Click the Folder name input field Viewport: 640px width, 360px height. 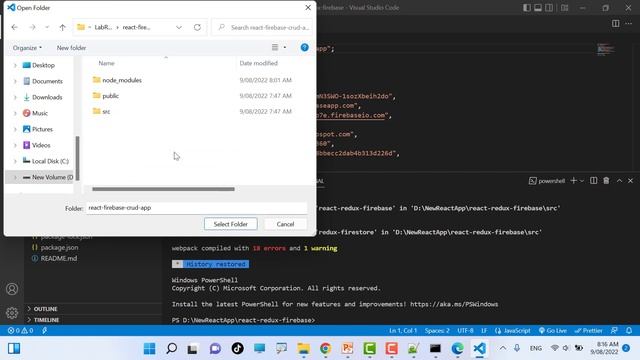[196, 208]
